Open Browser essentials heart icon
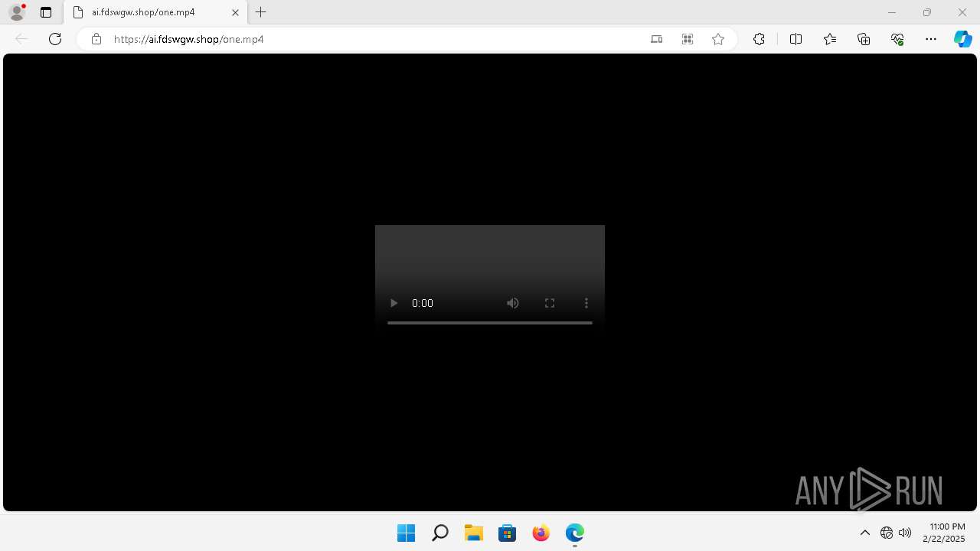Screen dimensions: 980x551 tap(897, 39)
